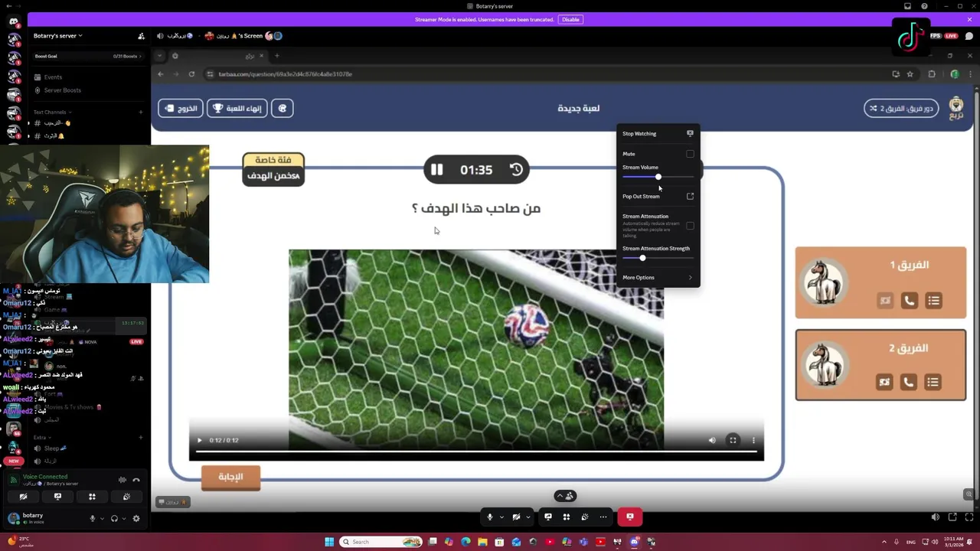Click the دور فريق team turn shuffle button
The height and width of the screenshot is (551, 980).
(x=901, y=109)
